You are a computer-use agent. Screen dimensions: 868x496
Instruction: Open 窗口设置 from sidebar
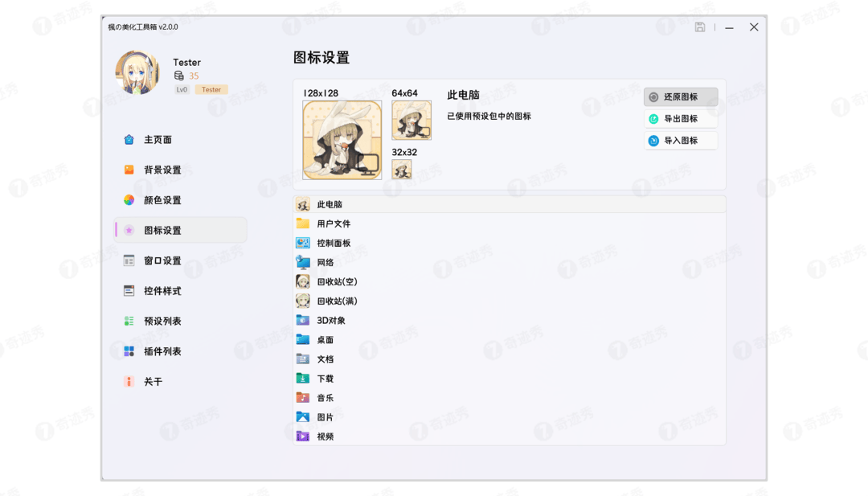point(181,260)
